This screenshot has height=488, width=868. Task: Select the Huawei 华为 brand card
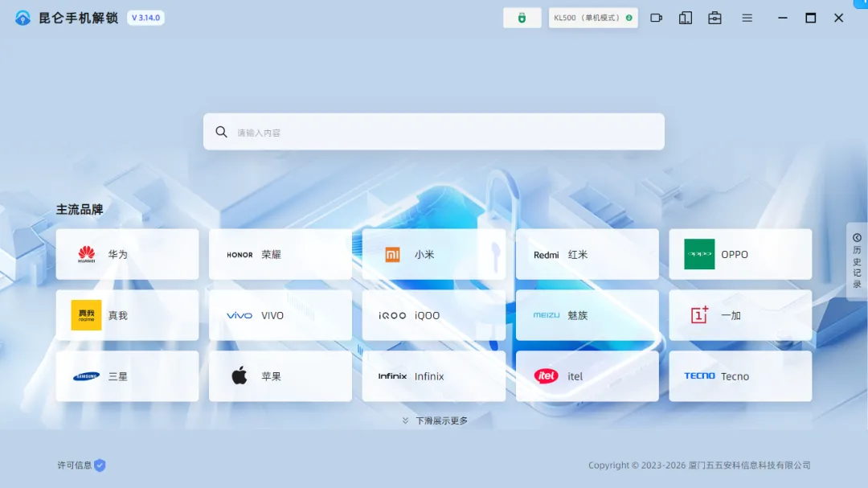pos(127,254)
